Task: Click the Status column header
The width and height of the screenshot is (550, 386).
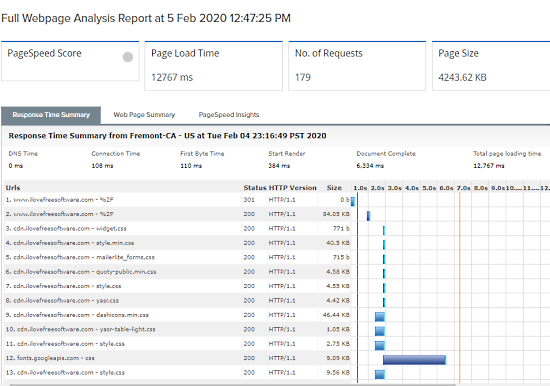Action: click(x=255, y=188)
